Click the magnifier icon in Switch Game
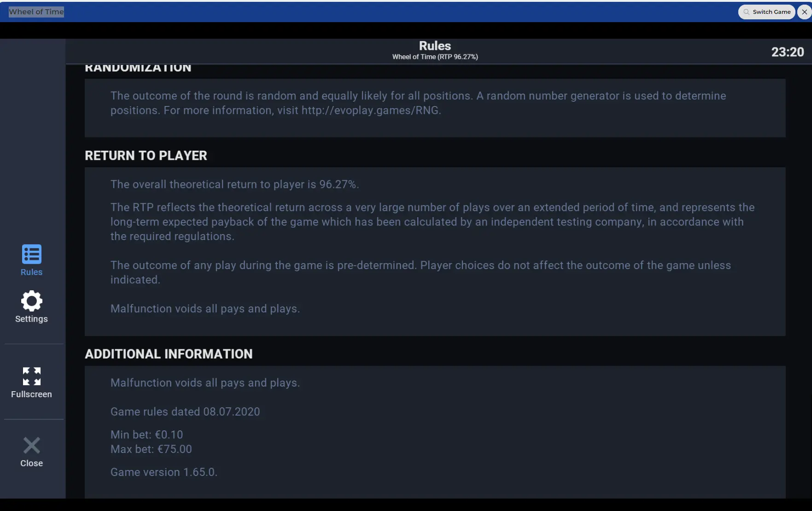The width and height of the screenshot is (812, 511). 746,12
